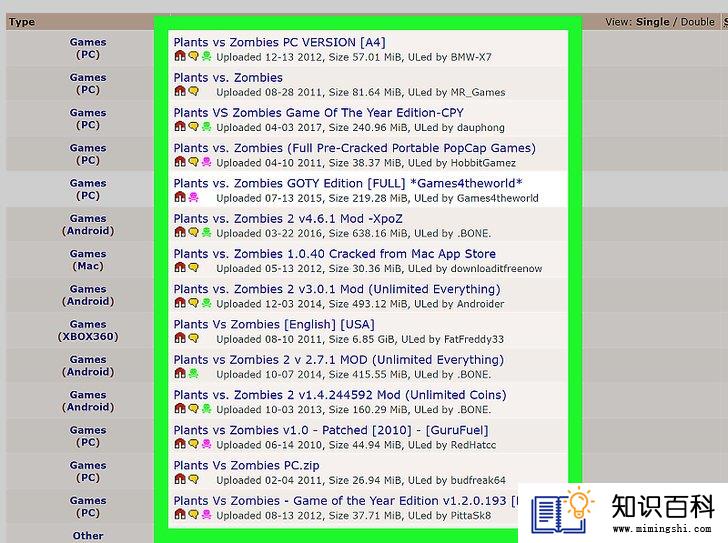This screenshot has height=543, width=728.
Task: Open Plants vs. Zombies 2 v4.6.1 Mod -XpoZ
Action: [x=288, y=219]
